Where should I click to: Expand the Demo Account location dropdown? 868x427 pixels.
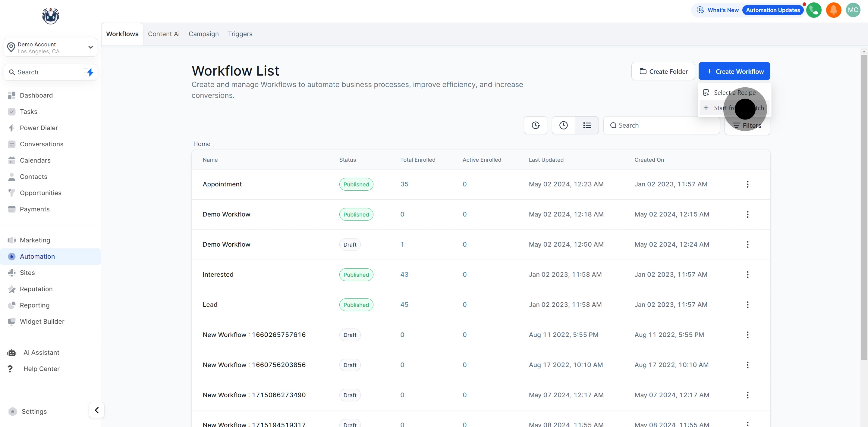[x=90, y=47]
